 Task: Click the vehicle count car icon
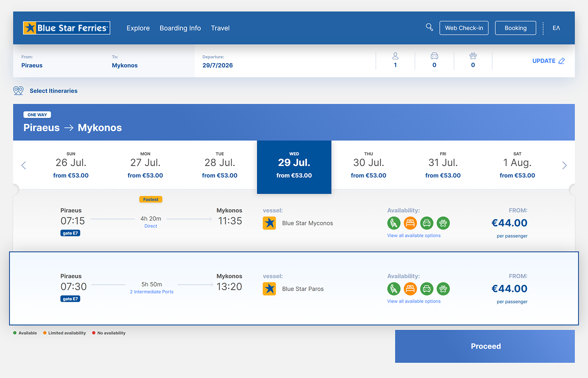pyautogui.click(x=434, y=56)
